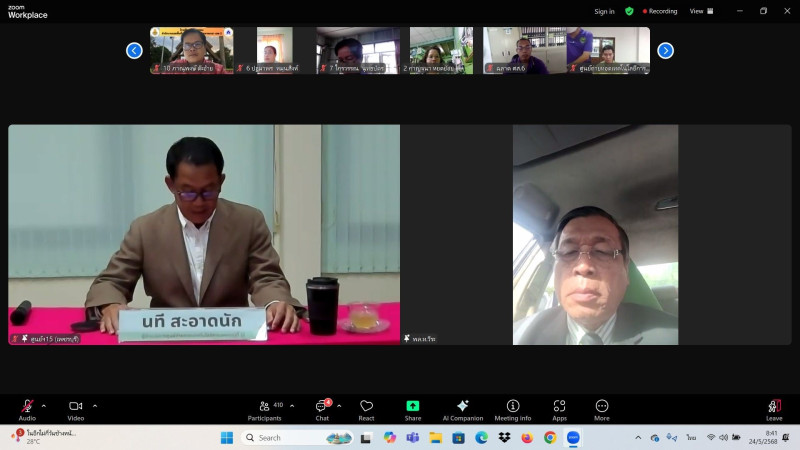Click the green encryption shield icon
Image resolution: width=800 pixels, height=450 pixels.
(629, 11)
